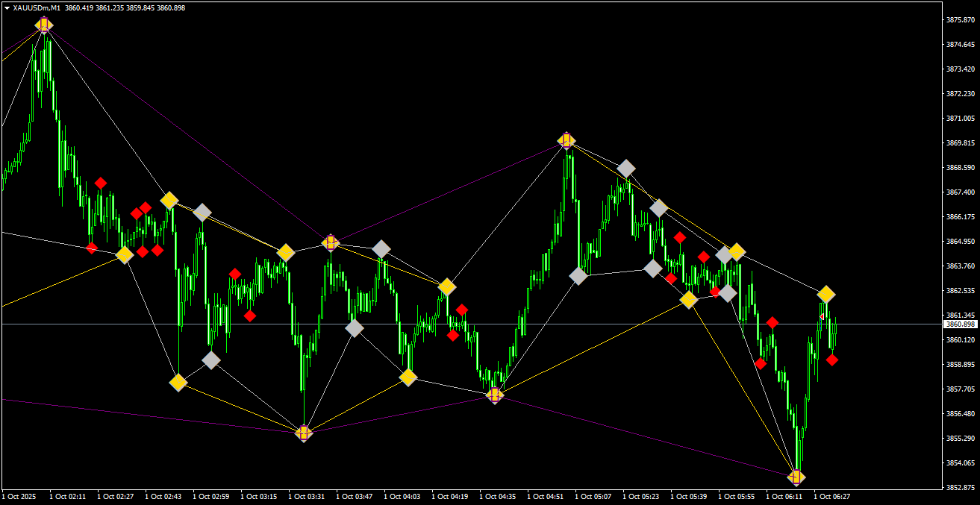Click the price axis label 3871.005
Screen dimensions: 980x505
pos(961,118)
